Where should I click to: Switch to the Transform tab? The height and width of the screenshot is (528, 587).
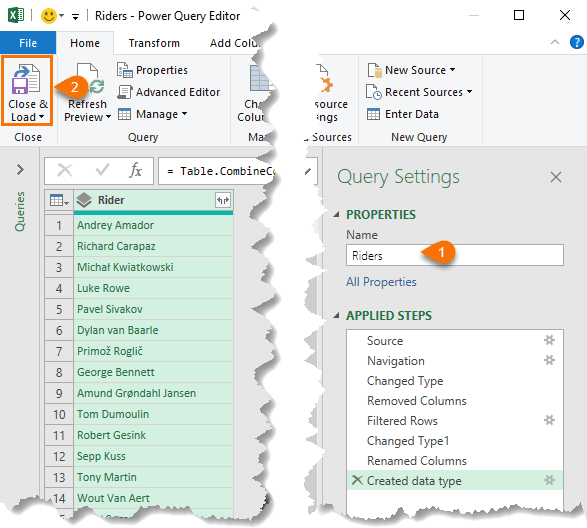[x=154, y=43]
